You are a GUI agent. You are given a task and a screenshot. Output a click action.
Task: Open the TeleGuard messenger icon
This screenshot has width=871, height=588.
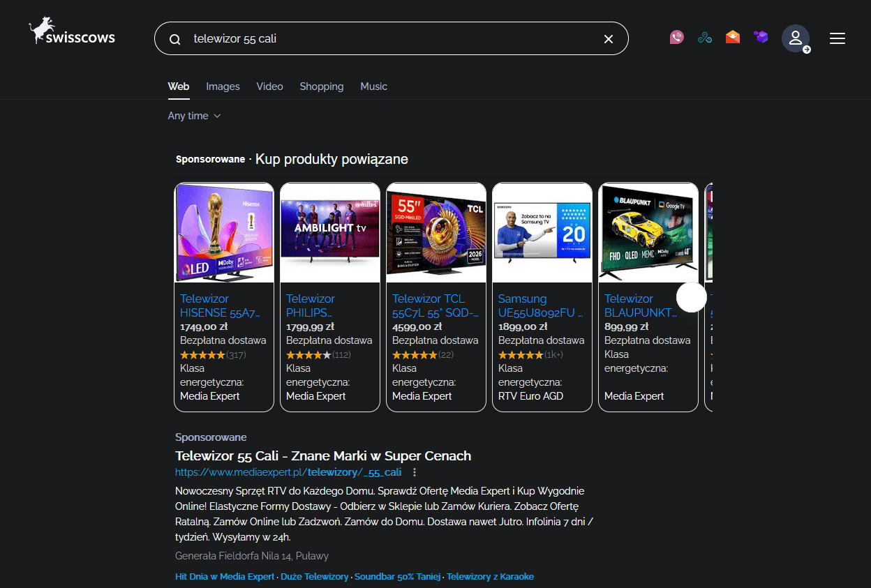(676, 38)
